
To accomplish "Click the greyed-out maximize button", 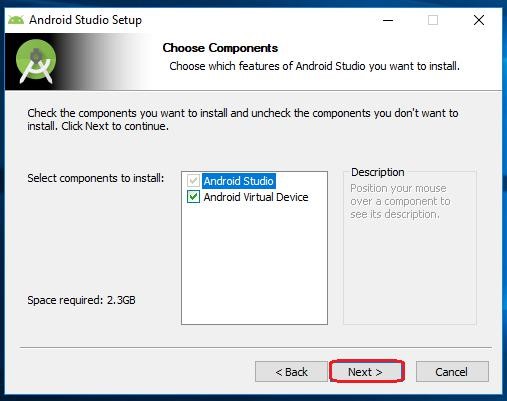I will [x=433, y=20].
